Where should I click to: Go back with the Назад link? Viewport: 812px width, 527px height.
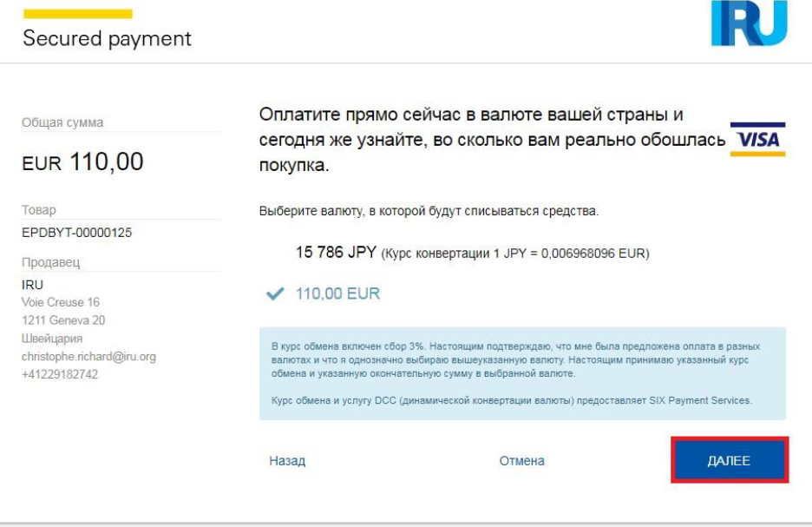[x=287, y=461]
